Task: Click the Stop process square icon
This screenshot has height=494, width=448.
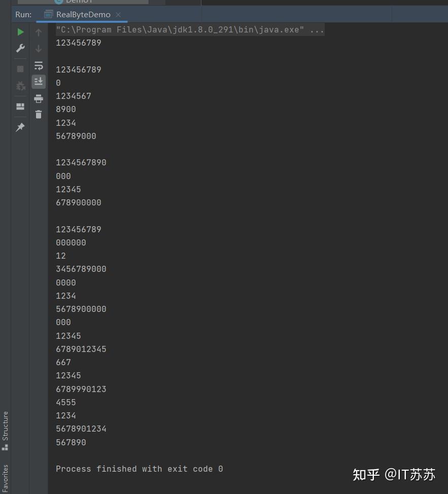Action: coord(20,69)
